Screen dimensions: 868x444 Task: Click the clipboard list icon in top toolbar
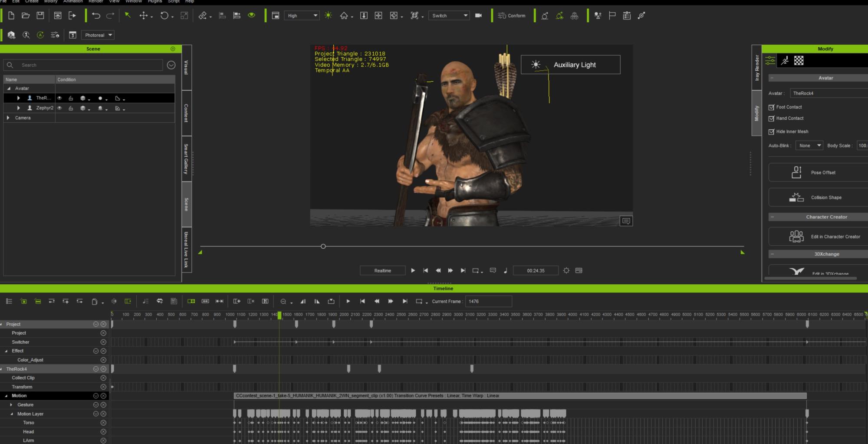[627, 16]
